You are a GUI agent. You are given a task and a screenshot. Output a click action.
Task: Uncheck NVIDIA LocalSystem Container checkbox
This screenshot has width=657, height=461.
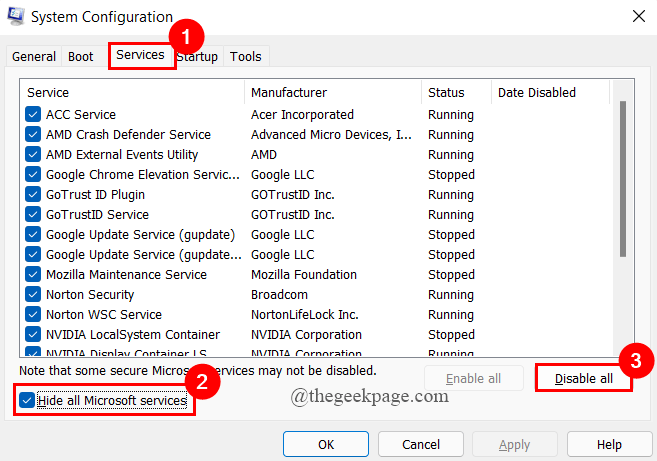coord(33,335)
